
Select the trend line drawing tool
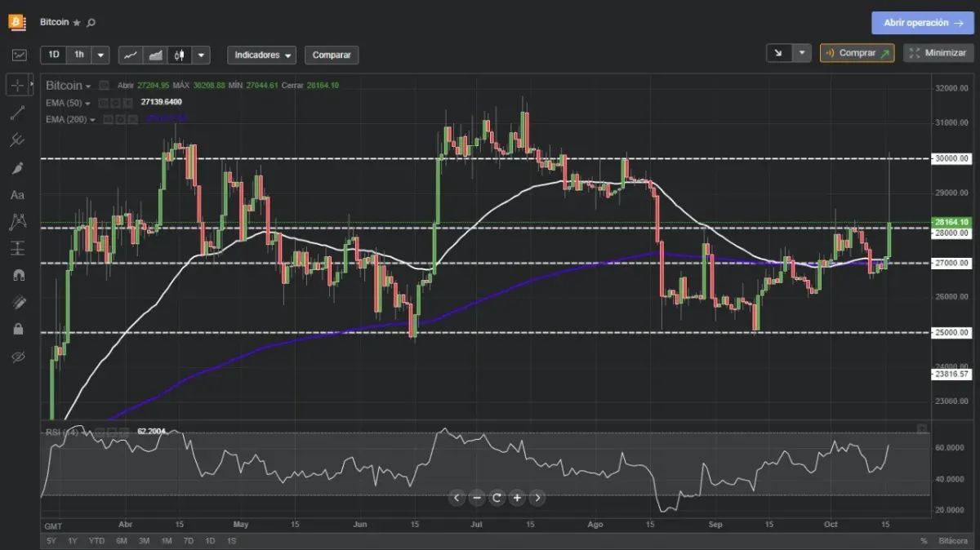(x=18, y=113)
